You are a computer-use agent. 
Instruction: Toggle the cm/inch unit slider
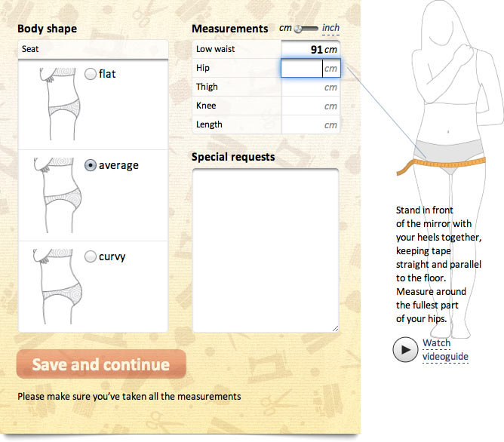click(306, 29)
